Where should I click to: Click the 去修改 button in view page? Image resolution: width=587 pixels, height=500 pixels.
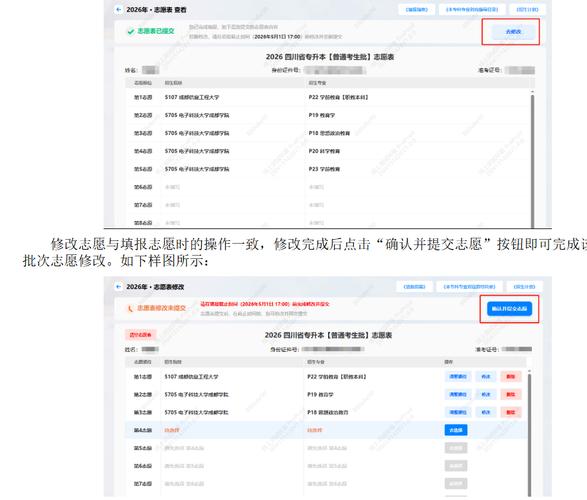(x=513, y=32)
